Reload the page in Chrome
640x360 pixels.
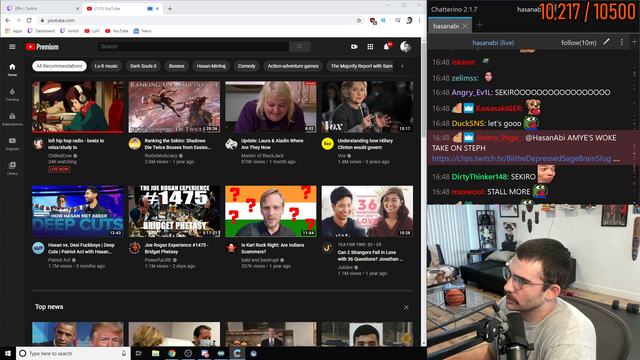[29, 20]
